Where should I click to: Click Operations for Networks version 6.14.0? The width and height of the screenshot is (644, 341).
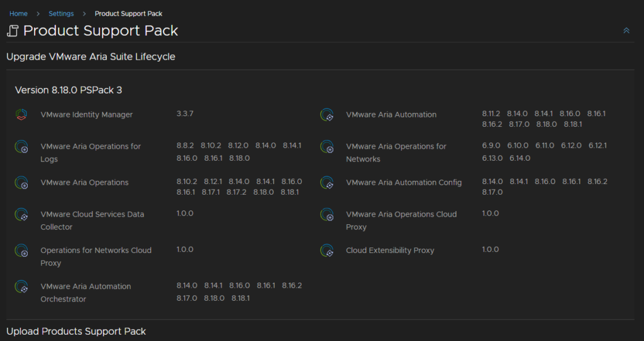[x=520, y=158]
